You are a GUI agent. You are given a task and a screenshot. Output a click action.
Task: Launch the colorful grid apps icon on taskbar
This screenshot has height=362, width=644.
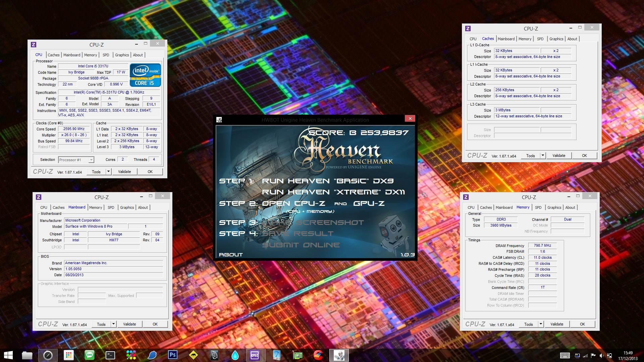tap(69, 355)
